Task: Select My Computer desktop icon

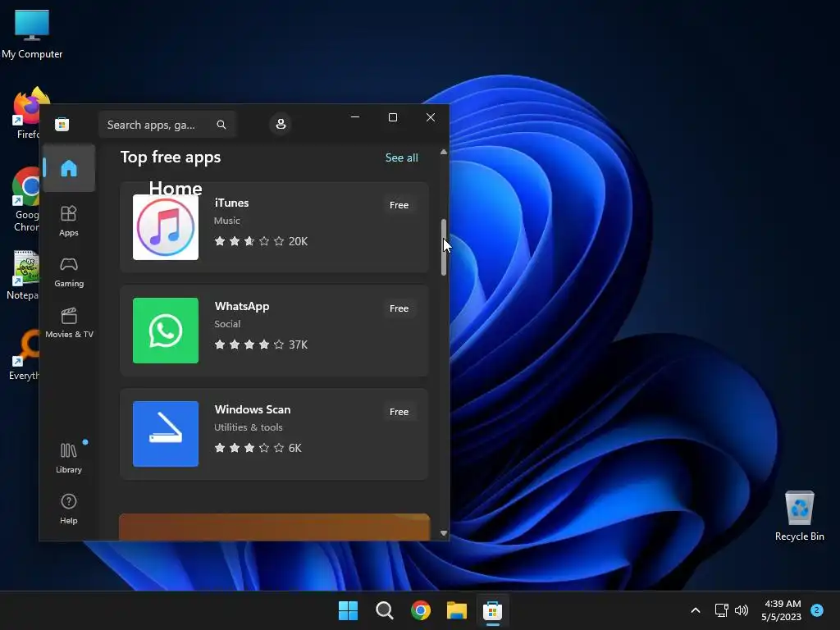Action: point(32,34)
